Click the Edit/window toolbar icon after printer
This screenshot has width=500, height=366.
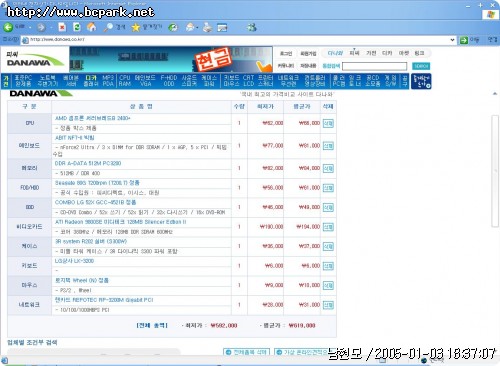click(222, 27)
